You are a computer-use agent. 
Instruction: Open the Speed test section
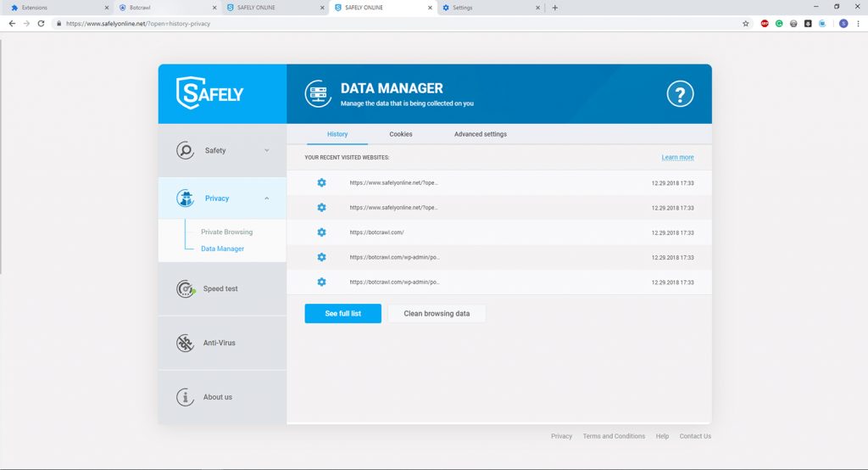[x=222, y=288]
